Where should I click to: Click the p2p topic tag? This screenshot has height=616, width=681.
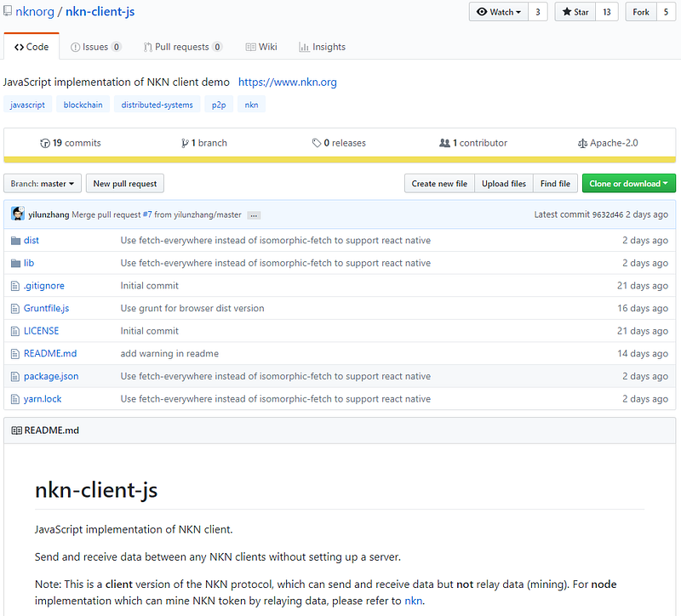219,105
